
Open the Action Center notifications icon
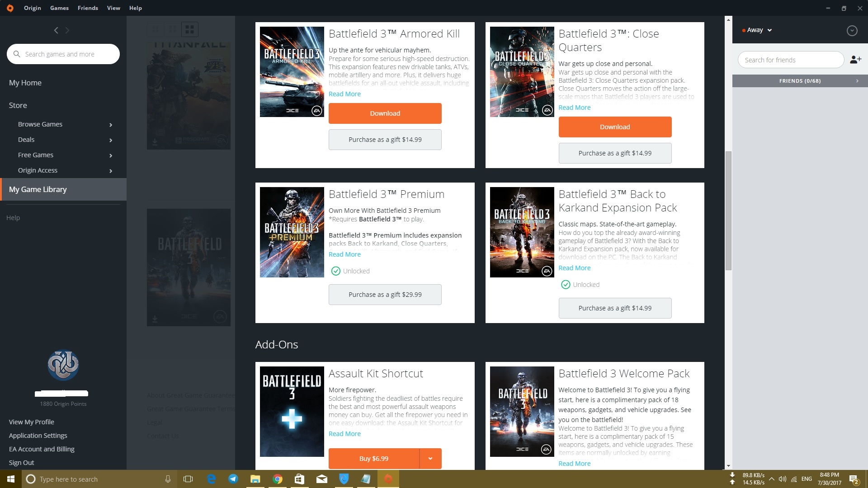854,479
